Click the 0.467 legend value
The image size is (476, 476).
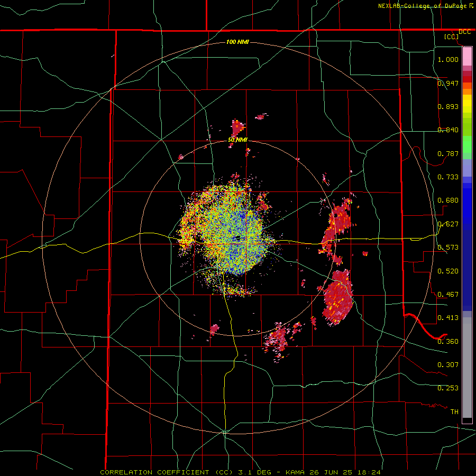tap(448, 295)
